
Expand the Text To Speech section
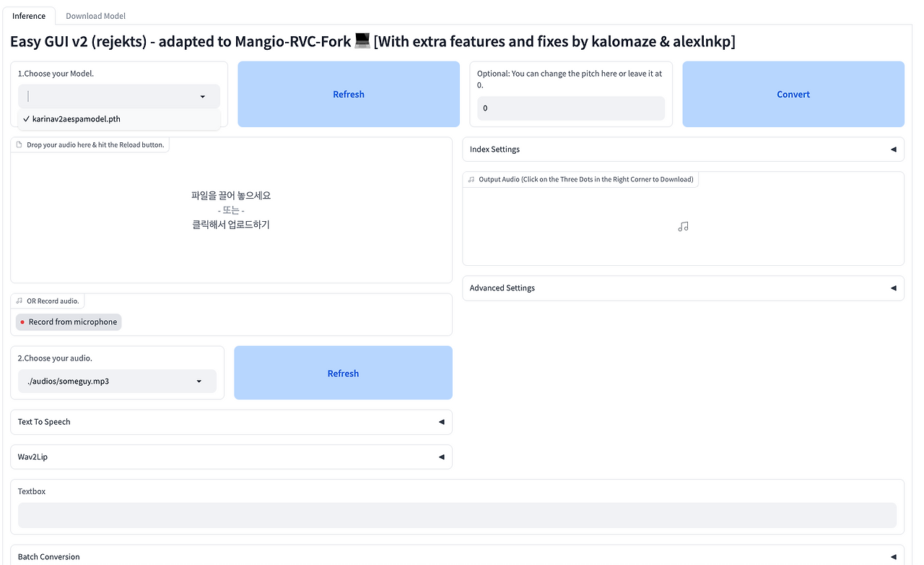(231, 422)
